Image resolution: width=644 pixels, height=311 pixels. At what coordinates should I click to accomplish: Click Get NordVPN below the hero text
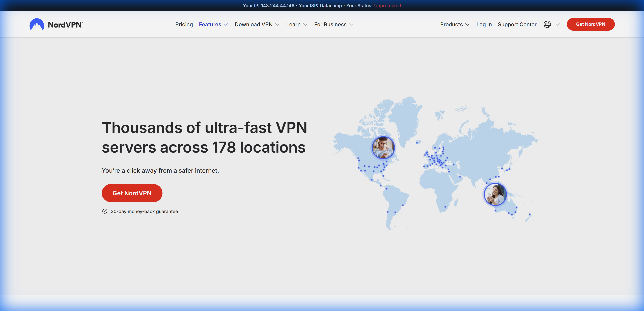click(132, 193)
